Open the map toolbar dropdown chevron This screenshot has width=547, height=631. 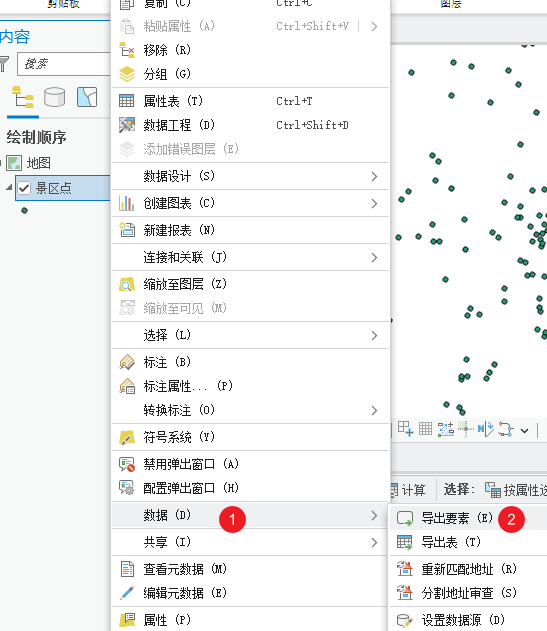pos(524,431)
